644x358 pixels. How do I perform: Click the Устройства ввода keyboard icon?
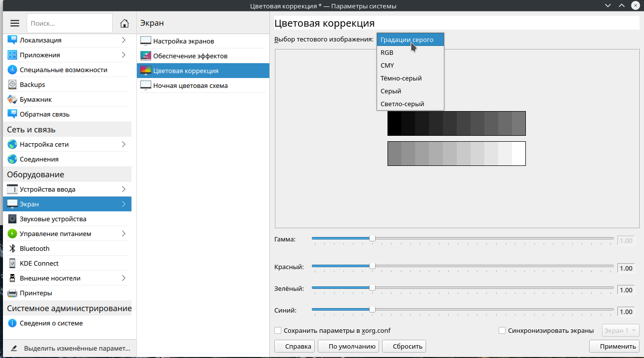point(12,189)
